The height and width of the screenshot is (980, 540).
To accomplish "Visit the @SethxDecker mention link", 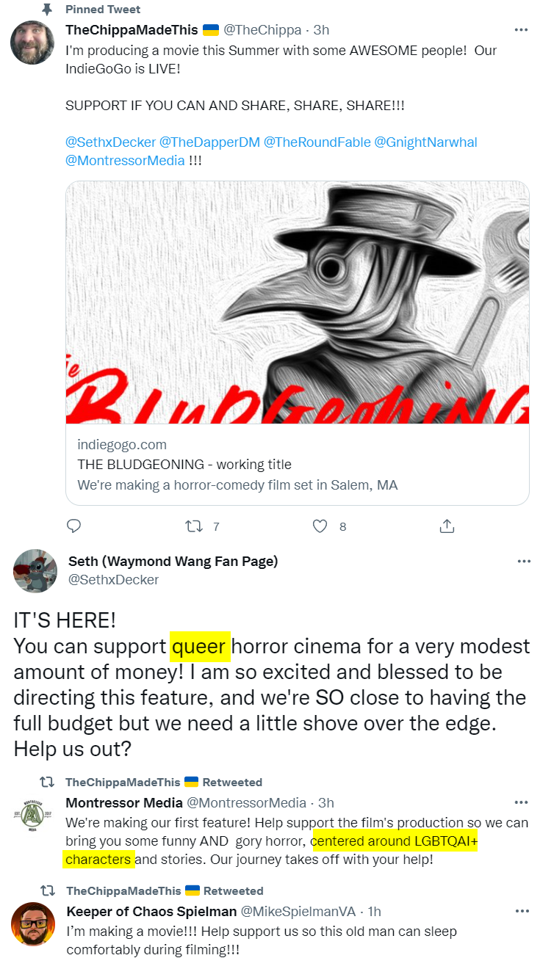I will [x=110, y=142].
